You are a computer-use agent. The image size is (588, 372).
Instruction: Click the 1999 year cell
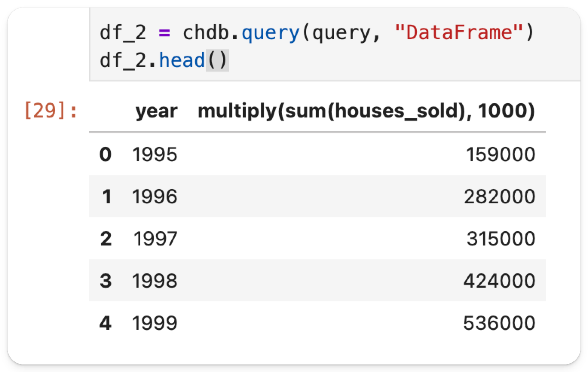(155, 323)
